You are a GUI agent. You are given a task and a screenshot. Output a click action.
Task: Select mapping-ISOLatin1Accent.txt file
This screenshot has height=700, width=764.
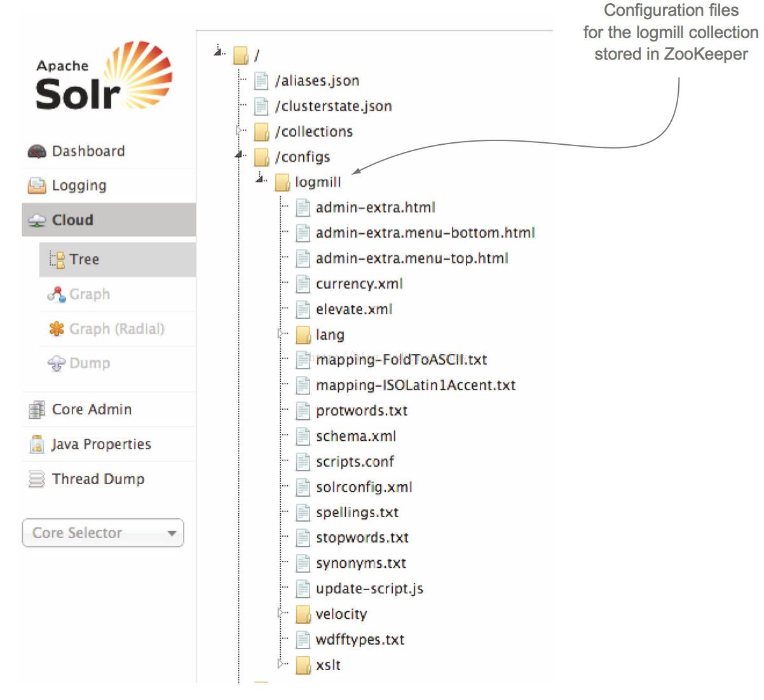pyautogui.click(x=416, y=386)
